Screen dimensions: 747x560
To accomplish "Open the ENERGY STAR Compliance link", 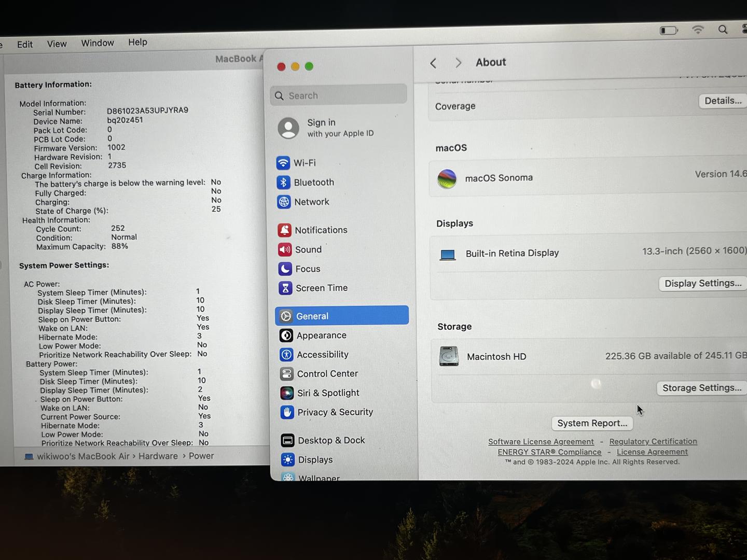I will pyautogui.click(x=549, y=452).
